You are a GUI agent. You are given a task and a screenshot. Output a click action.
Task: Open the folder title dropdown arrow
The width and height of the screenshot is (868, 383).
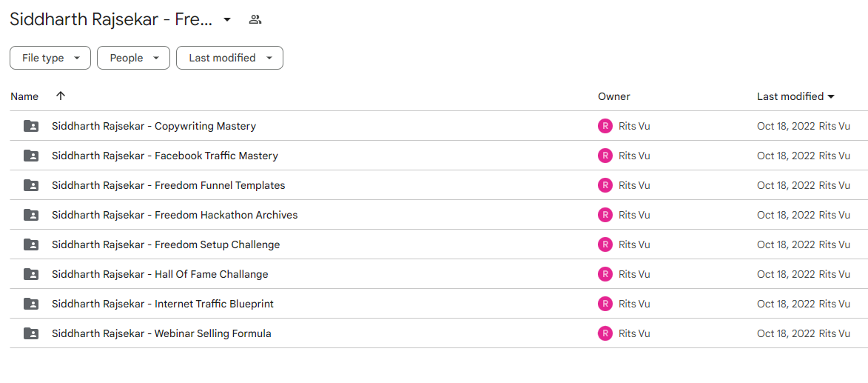(227, 20)
